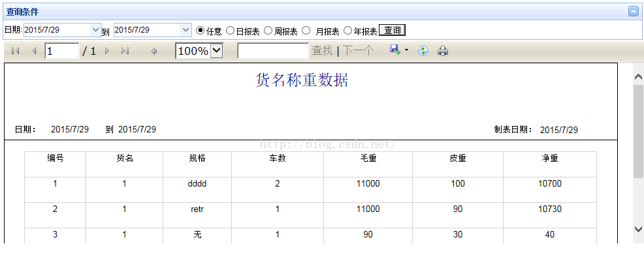Click the retr specification cell
The height and width of the screenshot is (274, 644).
pyautogui.click(x=197, y=209)
